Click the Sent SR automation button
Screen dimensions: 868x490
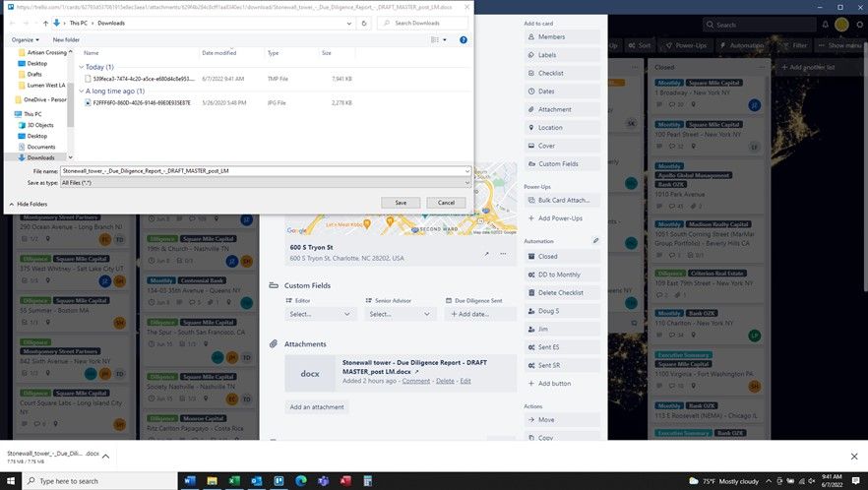coord(562,365)
